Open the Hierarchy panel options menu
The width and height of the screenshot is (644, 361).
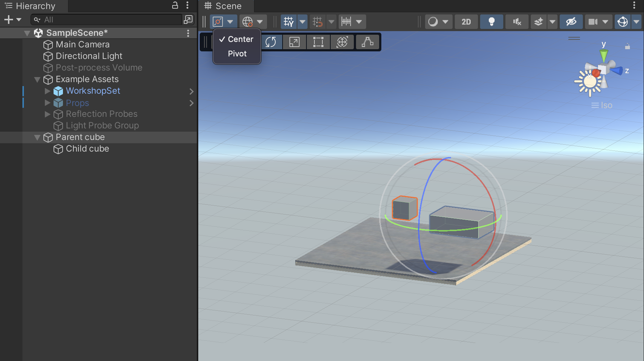[x=187, y=5]
